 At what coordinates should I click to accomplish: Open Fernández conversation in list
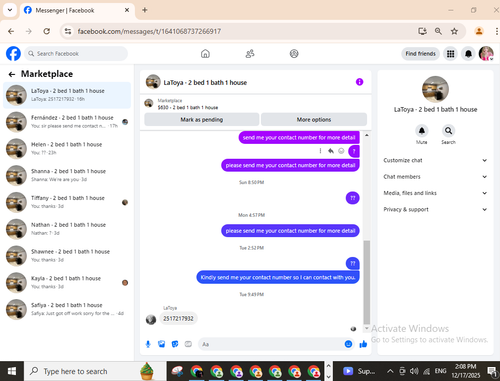point(67,122)
